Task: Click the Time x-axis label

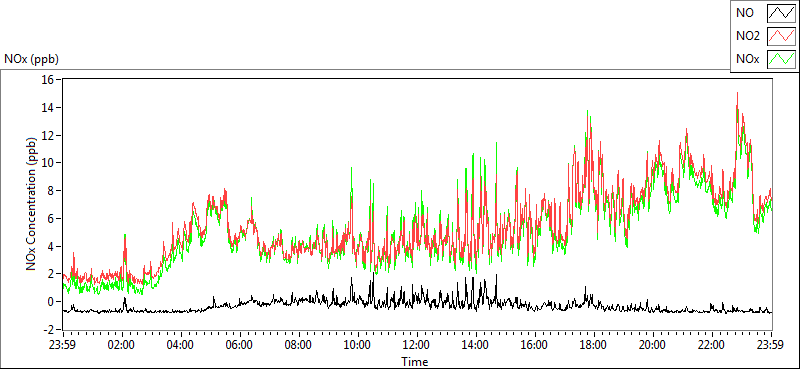Action: pyautogui.click(x=414, y=362)
